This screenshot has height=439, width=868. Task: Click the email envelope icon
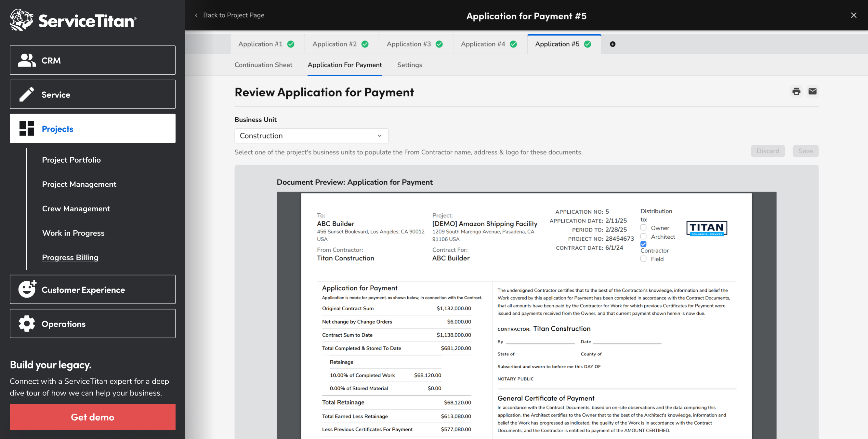812,91
